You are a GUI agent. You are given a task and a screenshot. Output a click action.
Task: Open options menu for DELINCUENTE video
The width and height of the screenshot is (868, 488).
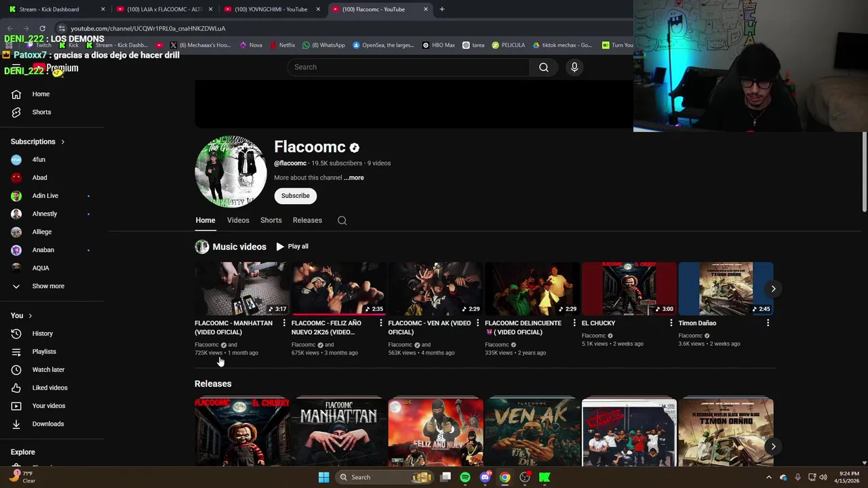[x=574, y=323]
